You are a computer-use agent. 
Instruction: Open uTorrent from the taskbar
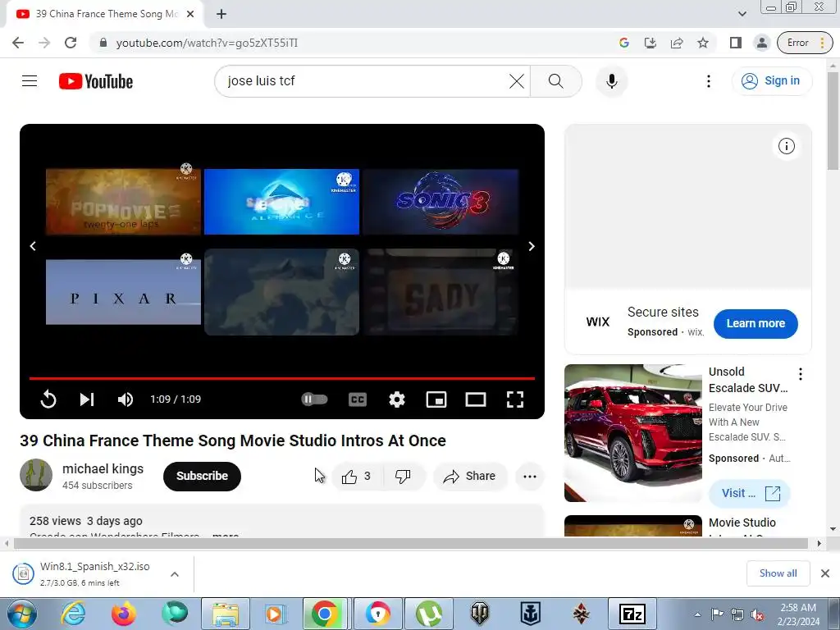pyautogui.click(x=429, y=614)
